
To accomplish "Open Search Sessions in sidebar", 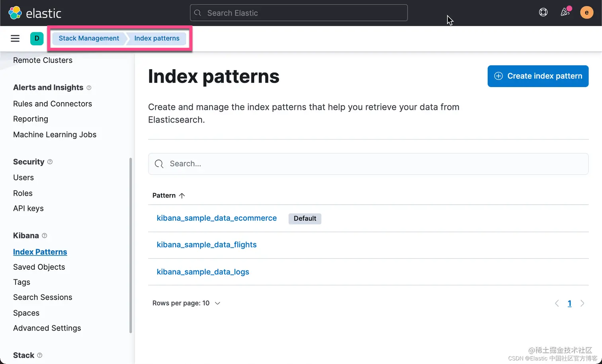I will (x=43, y=297).
